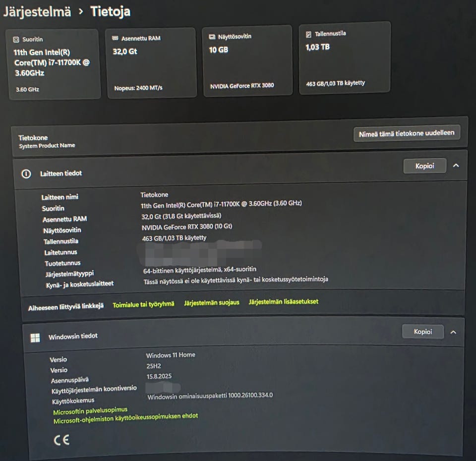Open Toimialue tai työryhmä link
This screenshot has height=461, width=476.
pyautogui.click(x=144, y=304)
